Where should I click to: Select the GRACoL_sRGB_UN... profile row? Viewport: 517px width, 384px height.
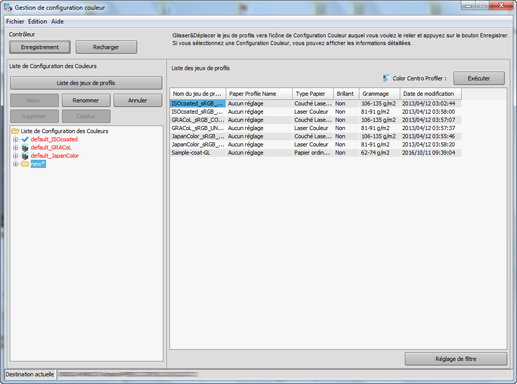[x=315, y=128]
